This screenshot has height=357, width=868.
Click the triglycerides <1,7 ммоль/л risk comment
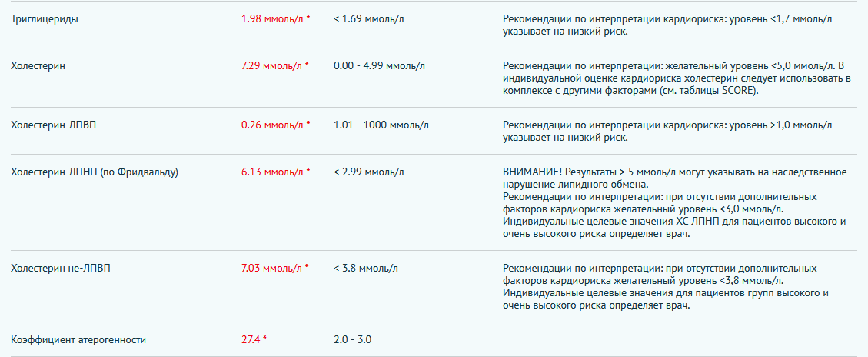[x=667, y=25]
